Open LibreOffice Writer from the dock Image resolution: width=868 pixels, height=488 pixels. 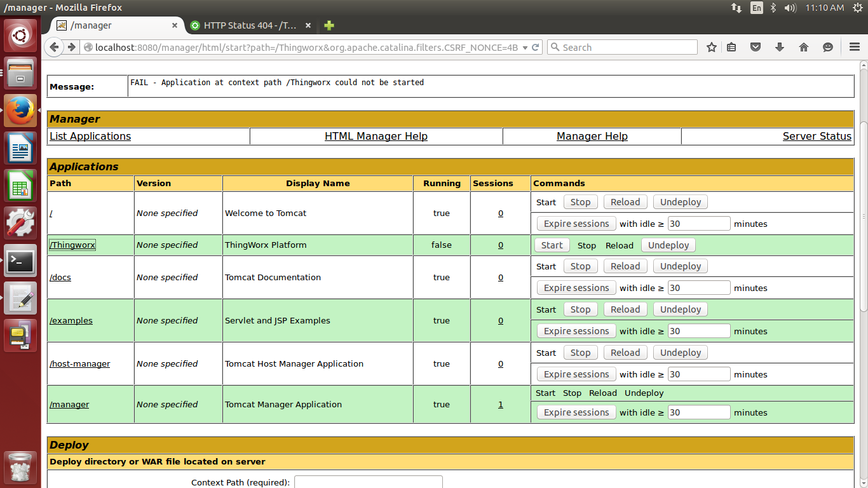(20, 148)
